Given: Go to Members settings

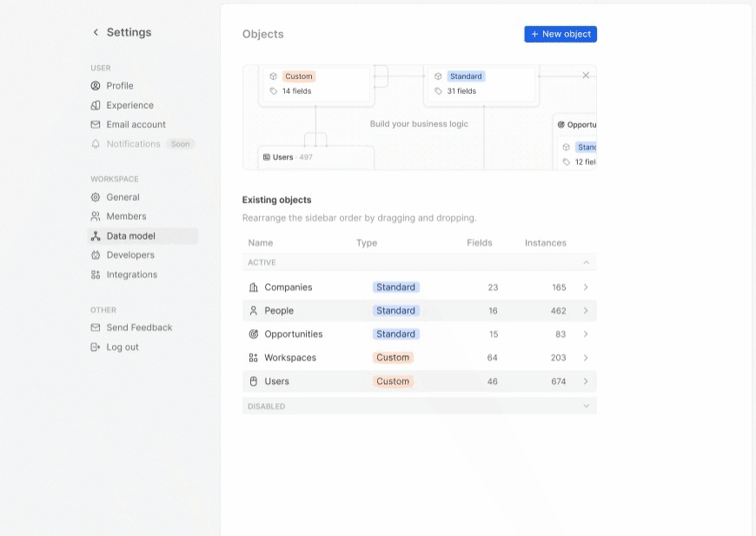Looking at the screenshot, I should pos(126,216).
